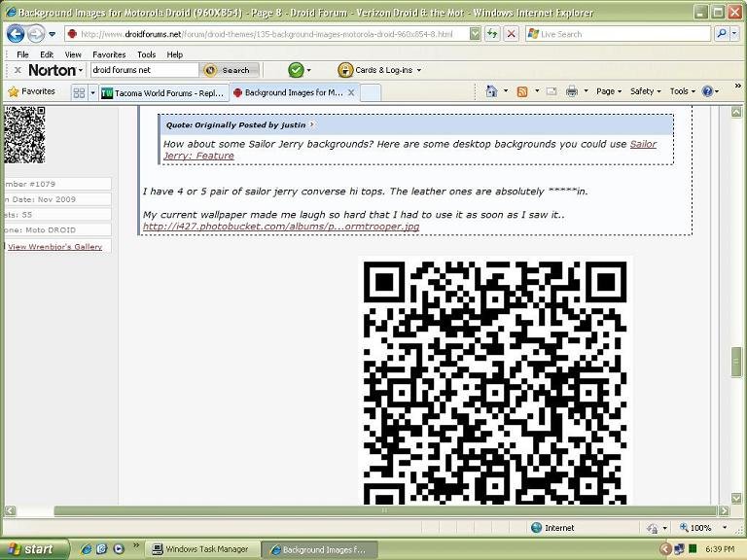747x560 pixels.
Task: Click the Norton green checkmark safety icon
Action: point(296,70)
